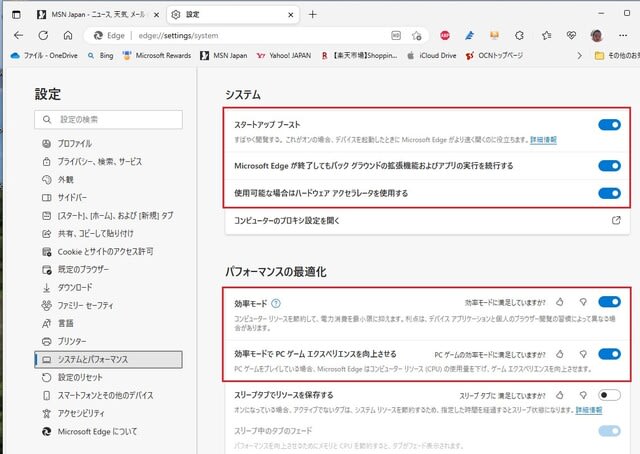Open 言語 settings
This screenshot has width=640, height=454.
tap(109, 323)
